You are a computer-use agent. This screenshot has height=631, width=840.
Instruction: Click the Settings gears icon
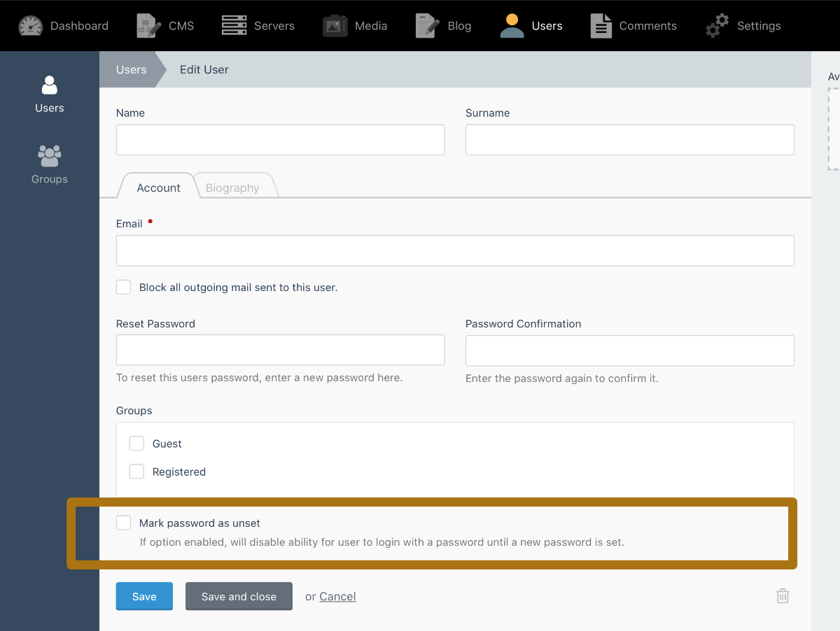coord(717,26)
